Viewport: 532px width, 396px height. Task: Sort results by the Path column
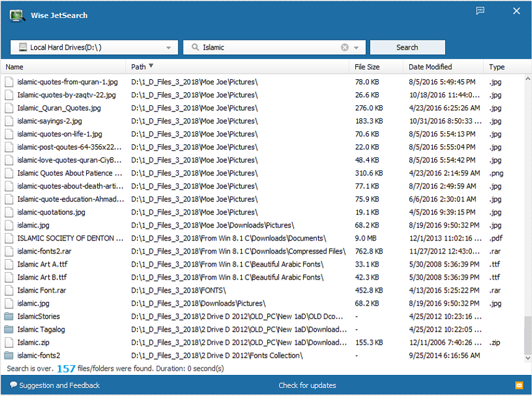(138, 67)
